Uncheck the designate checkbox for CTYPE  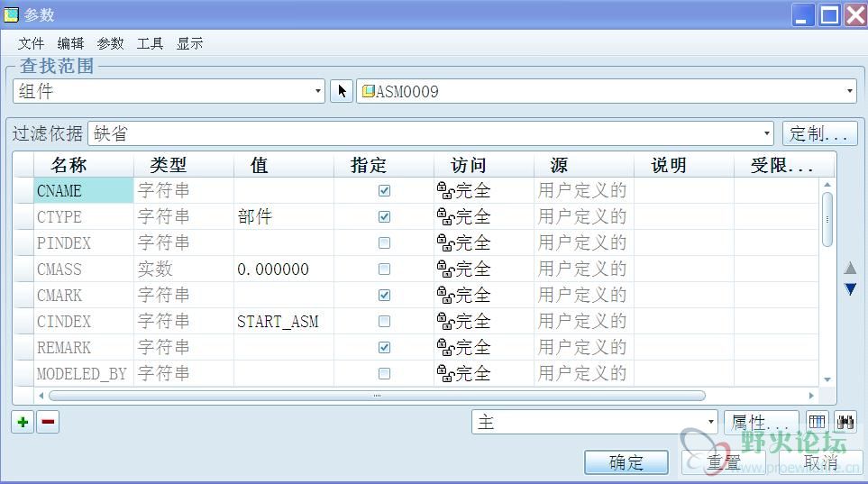click(384, 216)
